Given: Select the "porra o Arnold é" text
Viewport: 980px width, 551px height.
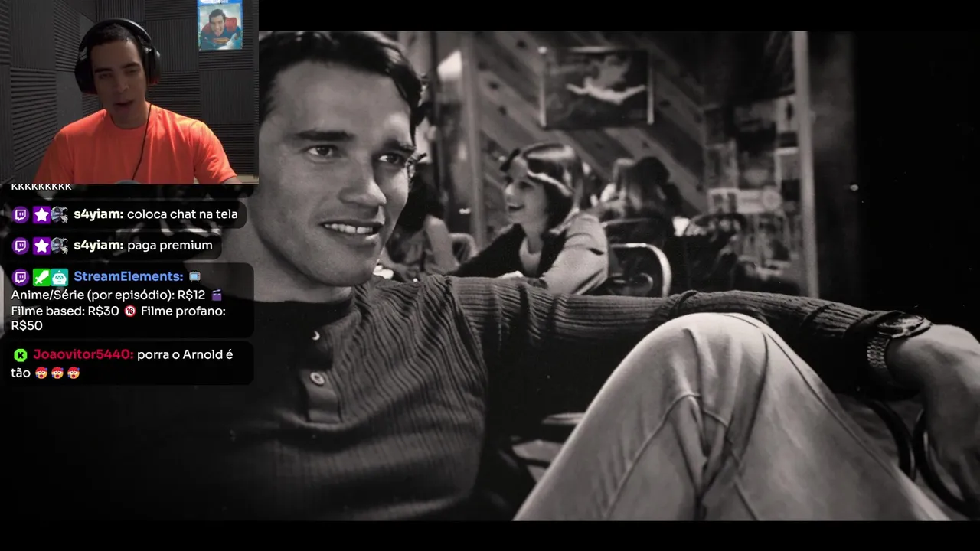Looking at the screenshot, I should click(x=185, y=354).
